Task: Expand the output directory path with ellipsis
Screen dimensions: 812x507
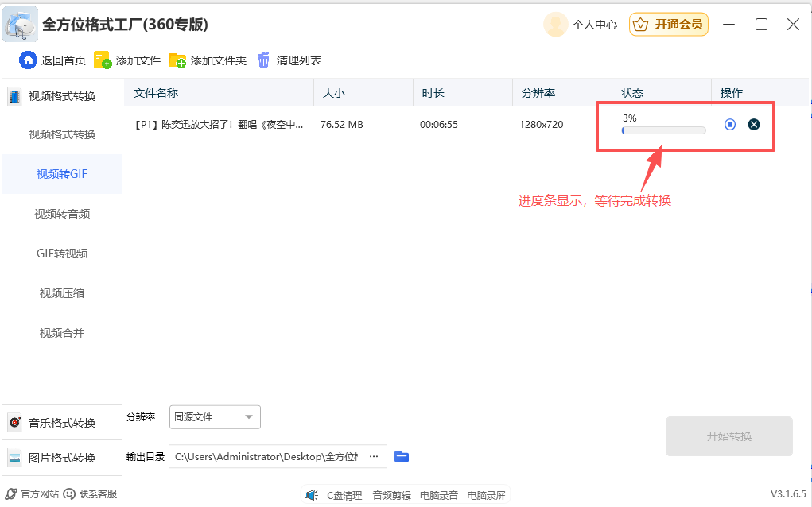Action: [373, 456]
